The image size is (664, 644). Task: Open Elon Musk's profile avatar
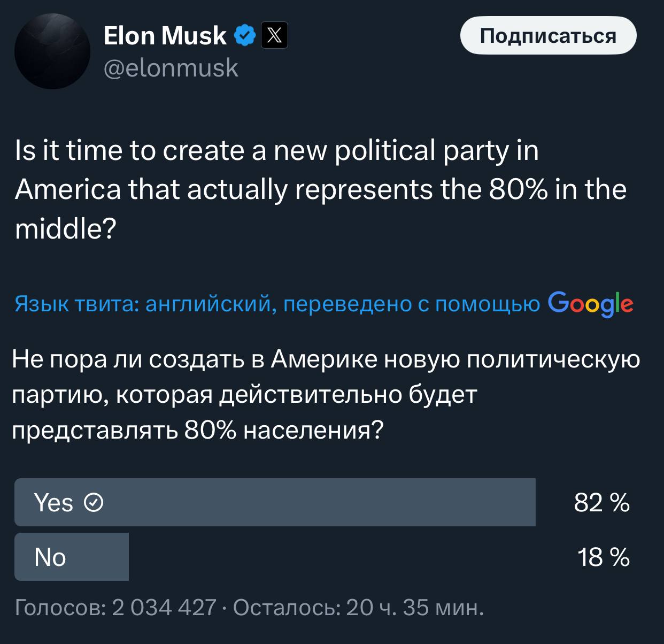click(x=52, y=51)
